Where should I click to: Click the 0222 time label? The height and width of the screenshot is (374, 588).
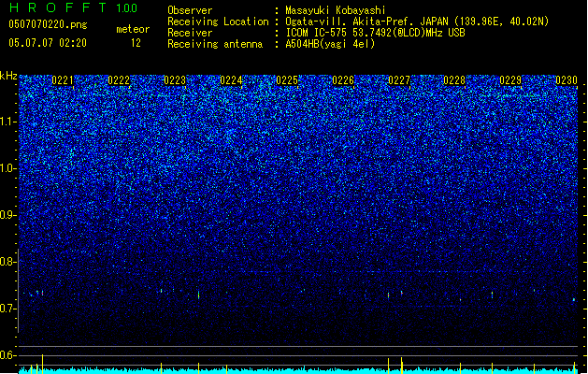pyautogui.click(x=119, y=80)
